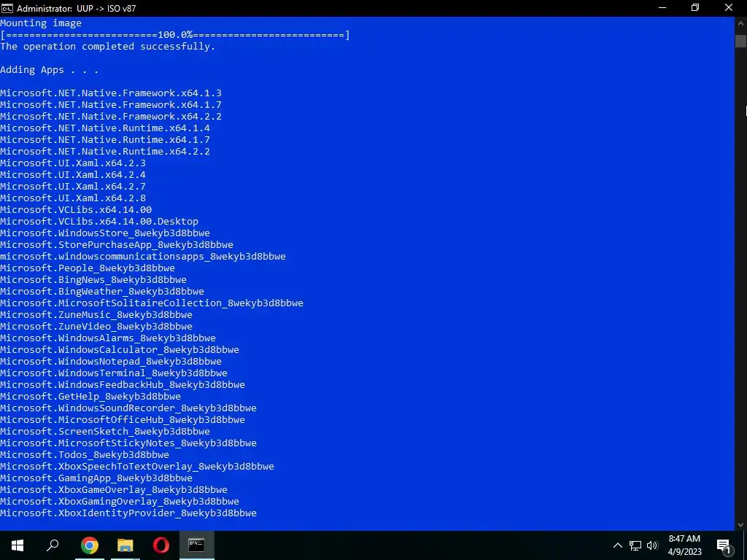747x560 pixels.
Task: Click the Microsoft.XboxIdentityProvider line
Action: pyautogui.click(x=128, y=513)
